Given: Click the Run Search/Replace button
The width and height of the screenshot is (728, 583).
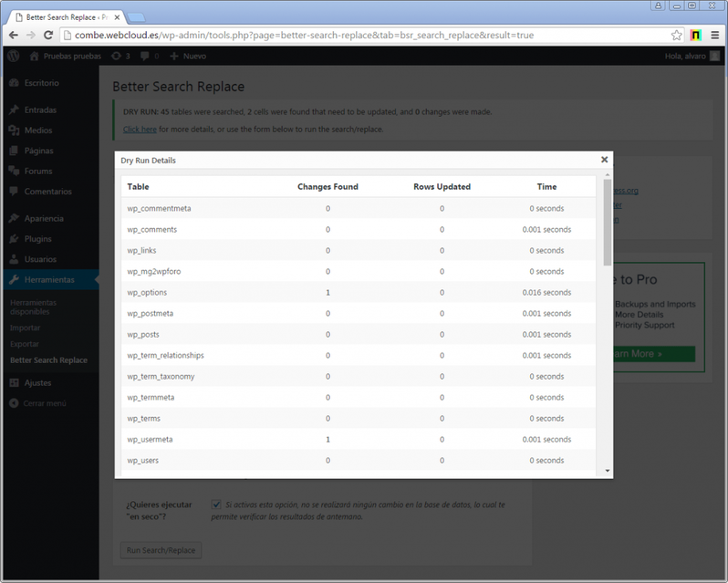Looking at the screenshot, I should tap(161, 550).
